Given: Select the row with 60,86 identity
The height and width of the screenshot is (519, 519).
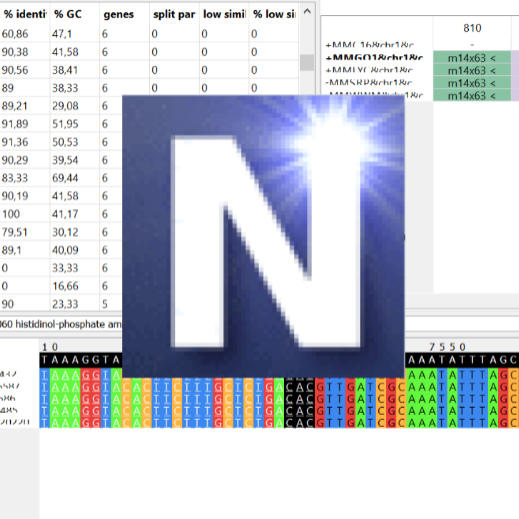Looking at the screenshot, I should coord(149,34).
